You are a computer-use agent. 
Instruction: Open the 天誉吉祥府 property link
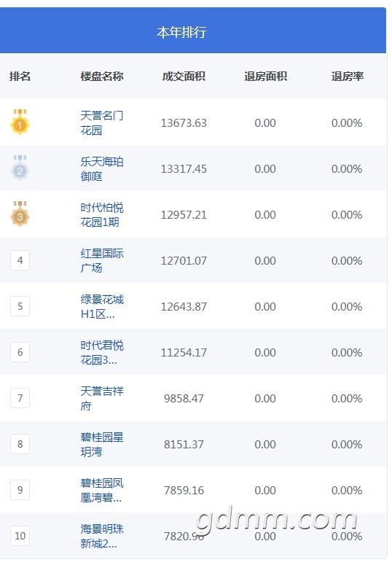pos(102,399)
